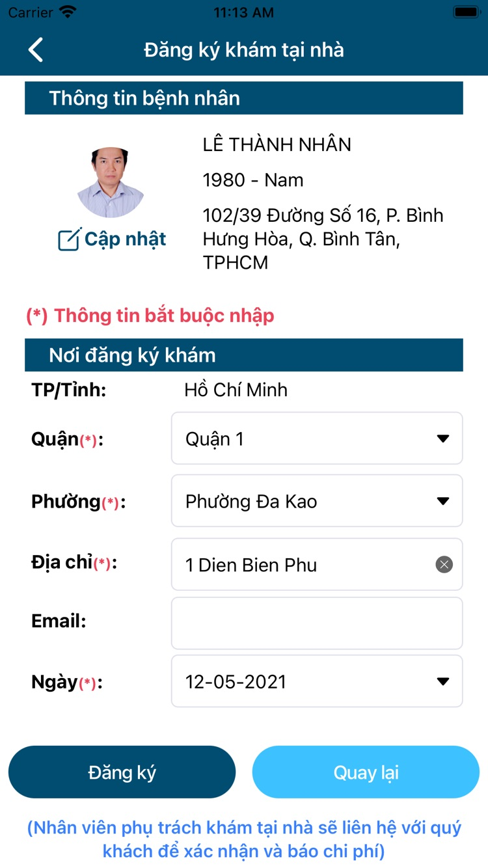Click the Địa chỉ field showing 1 Dien Bien Phu
488x868 pixels.
(293, 564)
